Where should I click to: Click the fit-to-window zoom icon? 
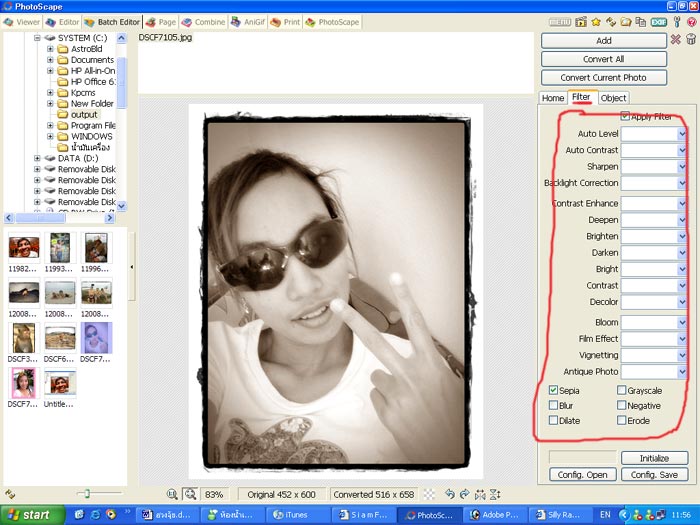[190, 494]
